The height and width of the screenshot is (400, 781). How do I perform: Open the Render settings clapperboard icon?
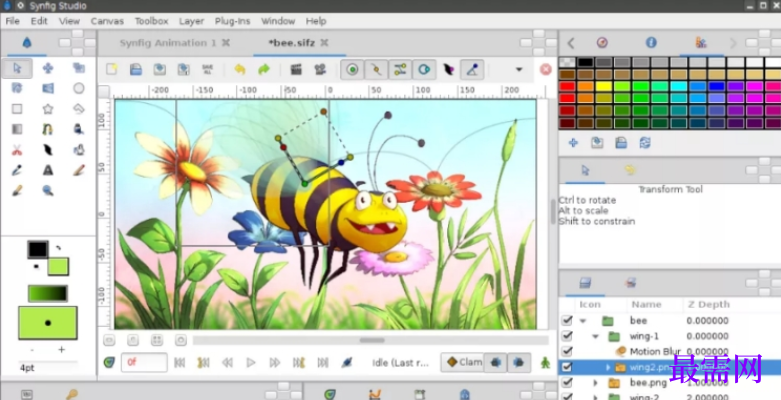click(x=296, y=69)
